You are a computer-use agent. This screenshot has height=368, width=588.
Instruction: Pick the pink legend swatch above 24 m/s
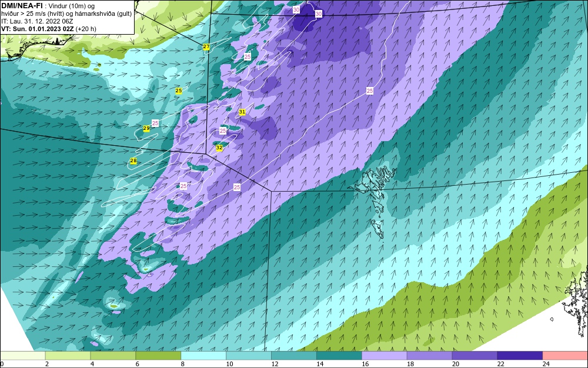tap(566, 356)
